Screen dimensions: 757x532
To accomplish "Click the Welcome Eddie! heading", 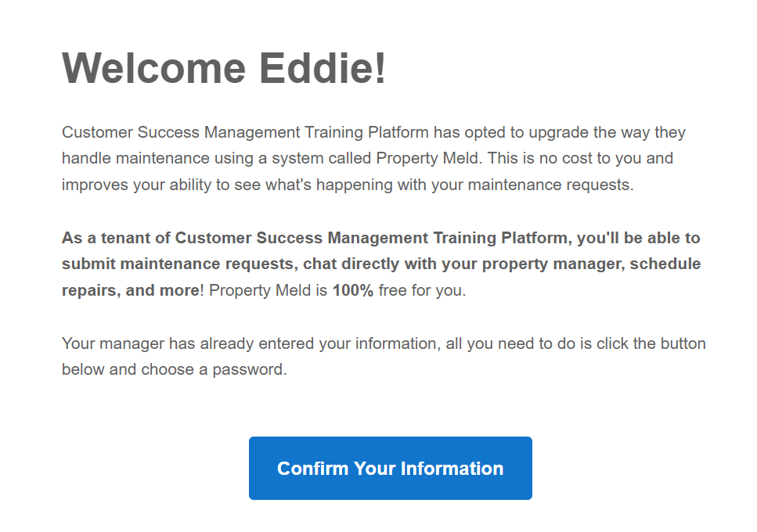I will (225, 68).
